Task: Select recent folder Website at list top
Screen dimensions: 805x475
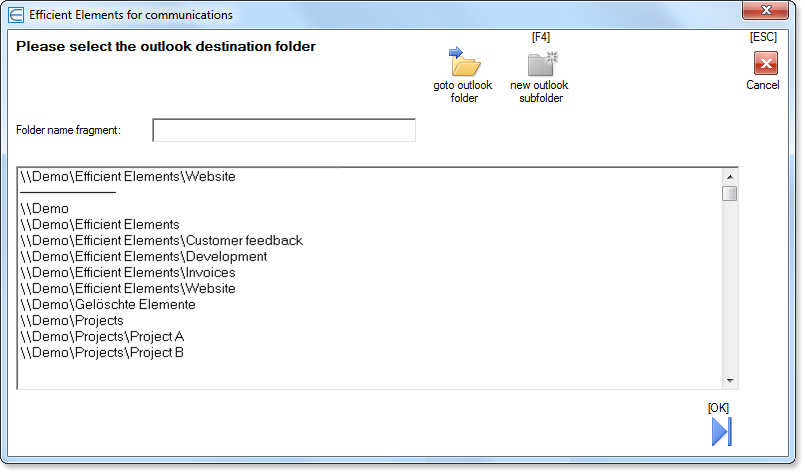Action: click(x=128, y=177)
